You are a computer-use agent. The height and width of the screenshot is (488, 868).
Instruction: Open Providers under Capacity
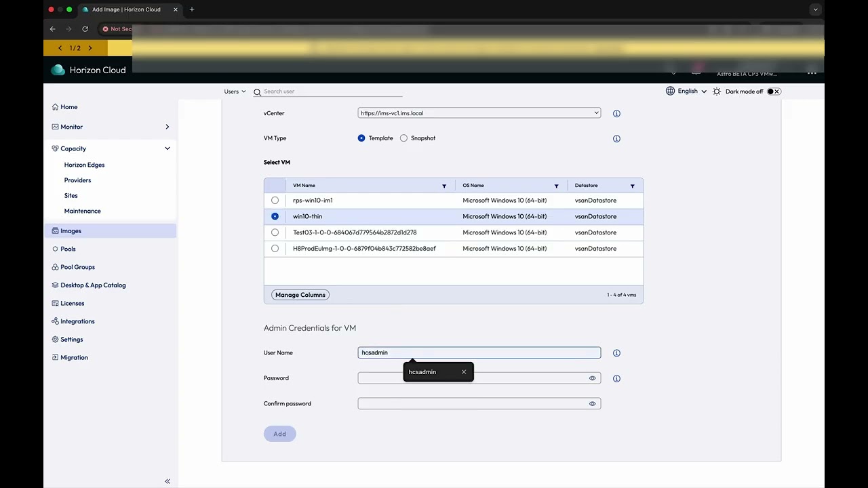77,180
